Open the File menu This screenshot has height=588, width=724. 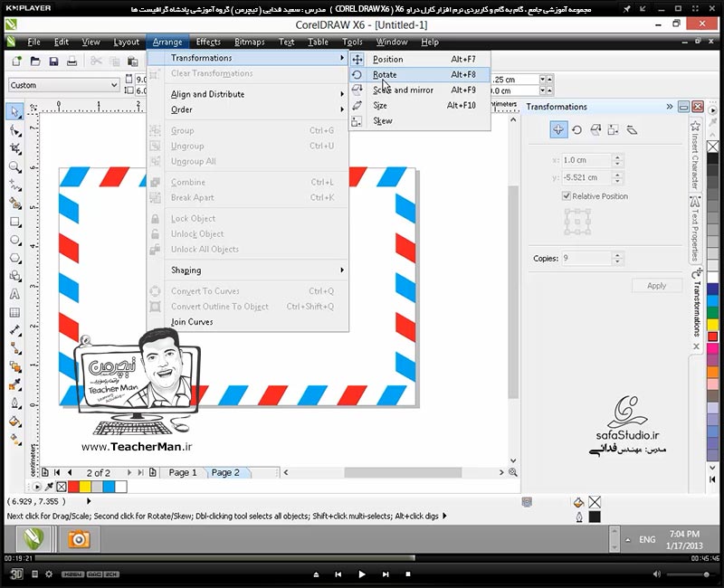[33, 42]
